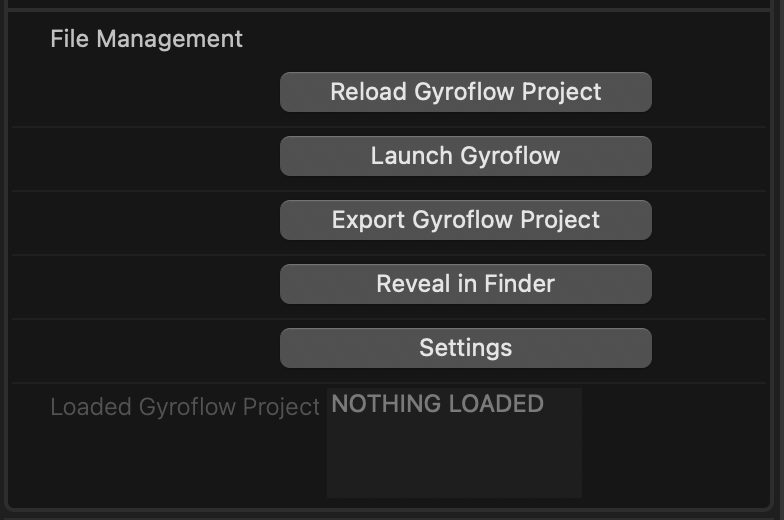This screenshot has height=520, width=784.
Task: Focus the loaded project status box
Action: coord(454,442)
